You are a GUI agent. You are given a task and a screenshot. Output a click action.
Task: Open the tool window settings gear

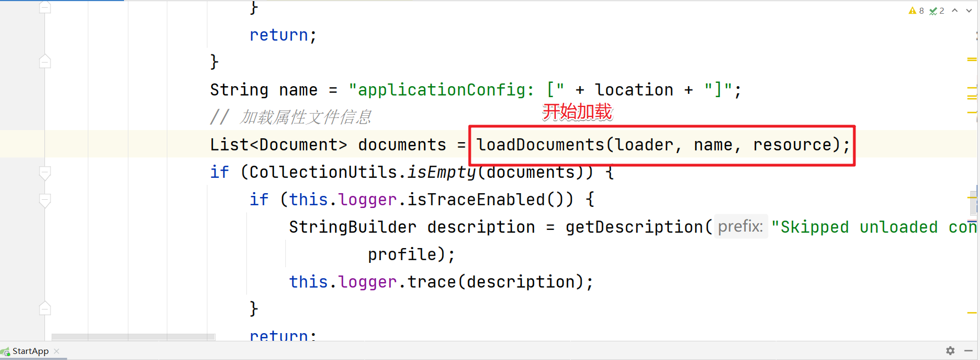pos(950,351)
